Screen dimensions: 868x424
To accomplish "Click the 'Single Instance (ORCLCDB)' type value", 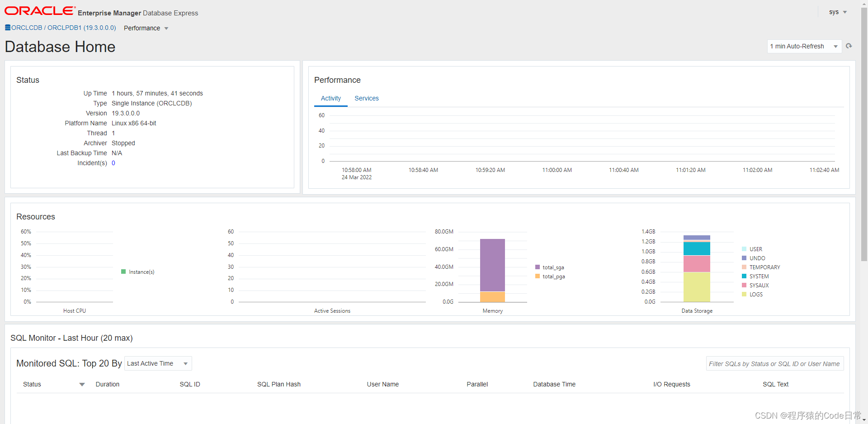I will click(x=152, y=103).
